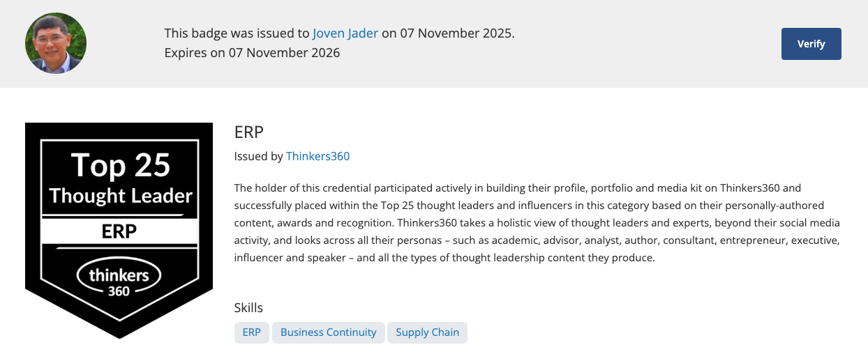868x354 pixels.
Task: Open the Joven Jader profile link
Action: (345, 33)
